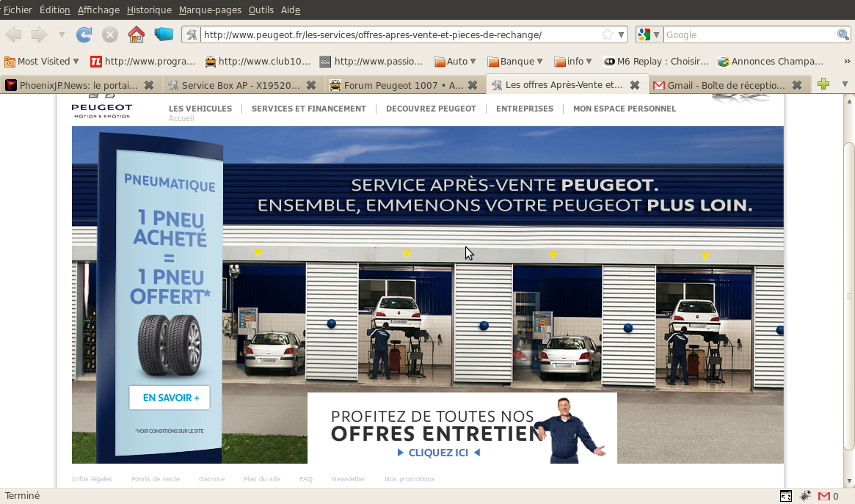Expand the Auto bookmarks folder
Screen dimensions: 855x504
point(455,62)
